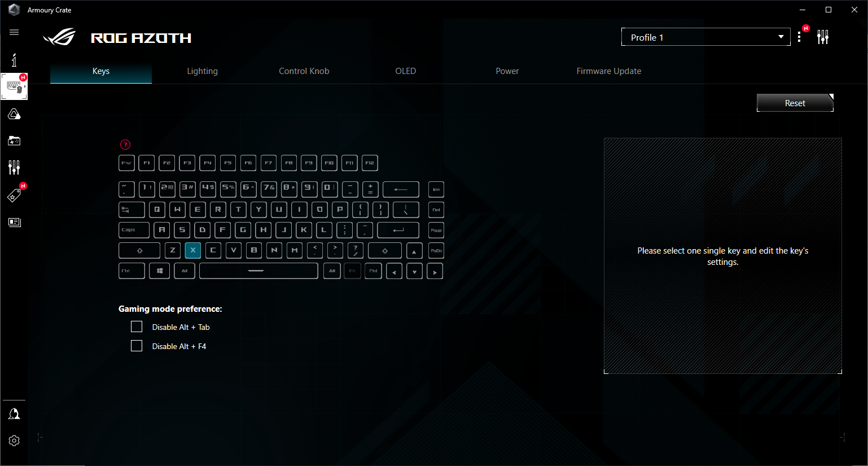The image size is (868, 466).
Task: Select the W key
Action: click(x=177, y=210)
